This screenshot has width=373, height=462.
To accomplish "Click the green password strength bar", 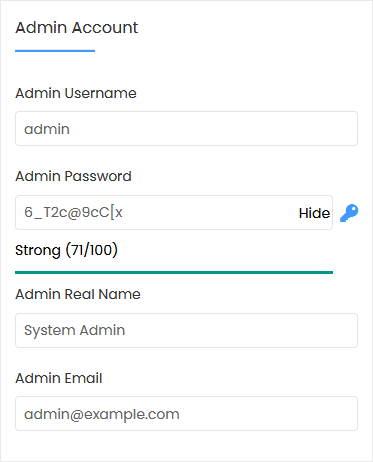I will point(174,272).
